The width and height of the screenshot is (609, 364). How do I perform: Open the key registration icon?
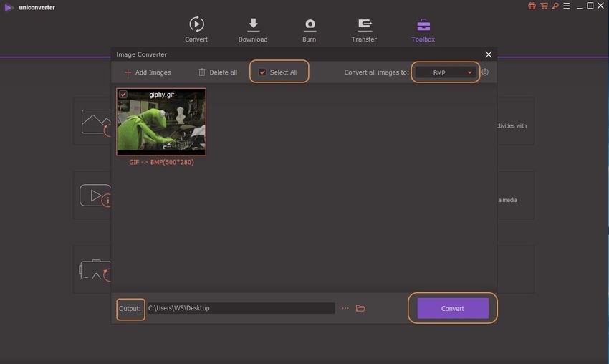[555, 6]
